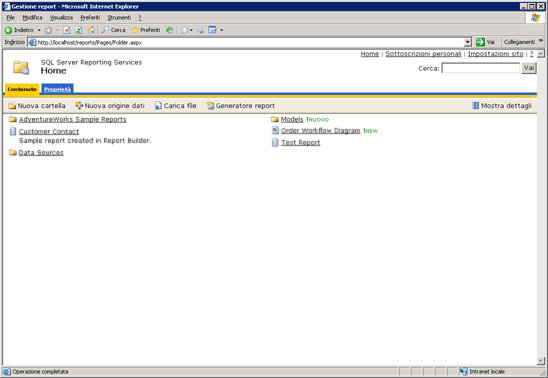This screenshot has height=378, width=548.
Task: Open Order Workflow Diagram link
Action: click(x=320, y=131)
